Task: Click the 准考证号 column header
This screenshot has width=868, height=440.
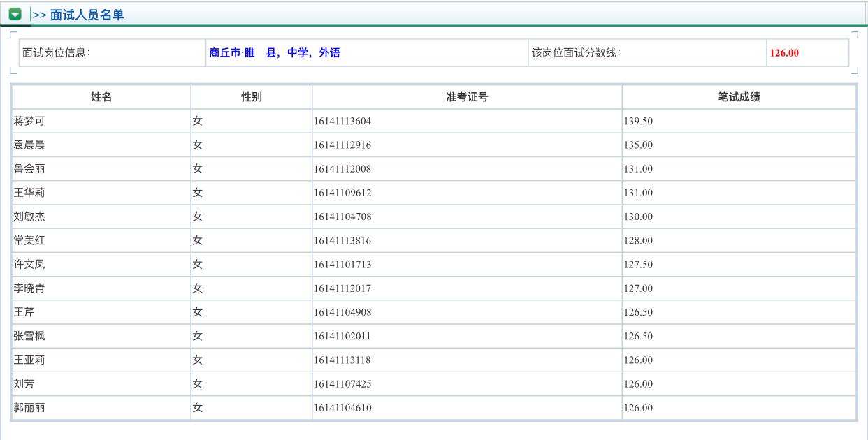Action: pos(466,96)
